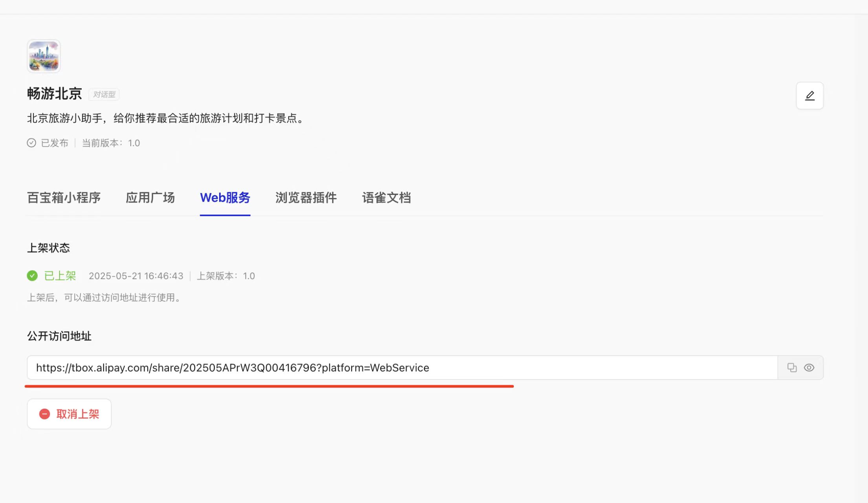
Task: Click the 已发布 status check icon
Action: [31, 143]
